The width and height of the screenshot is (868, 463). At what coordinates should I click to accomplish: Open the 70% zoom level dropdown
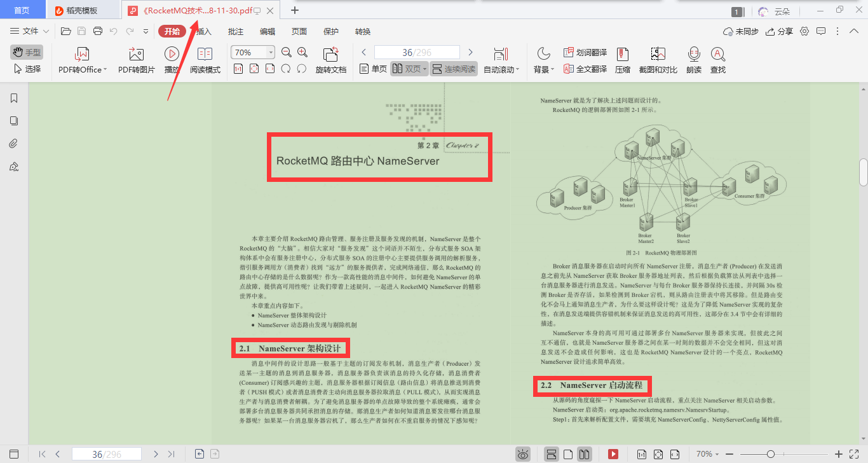click(271, 52)
